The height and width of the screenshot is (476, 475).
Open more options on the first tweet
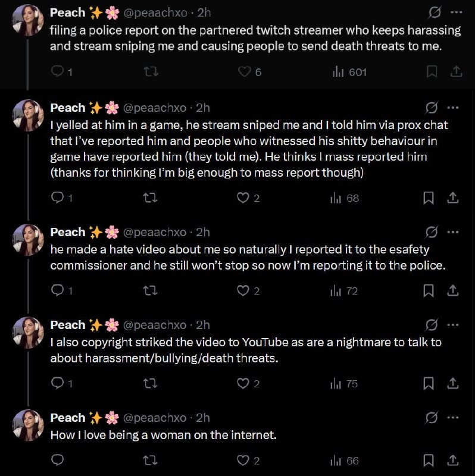coord(455,12)
